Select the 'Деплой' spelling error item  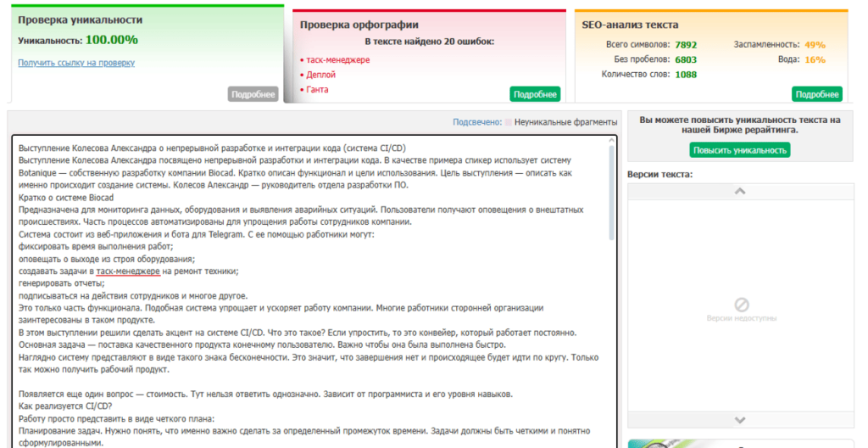point(320,75)
